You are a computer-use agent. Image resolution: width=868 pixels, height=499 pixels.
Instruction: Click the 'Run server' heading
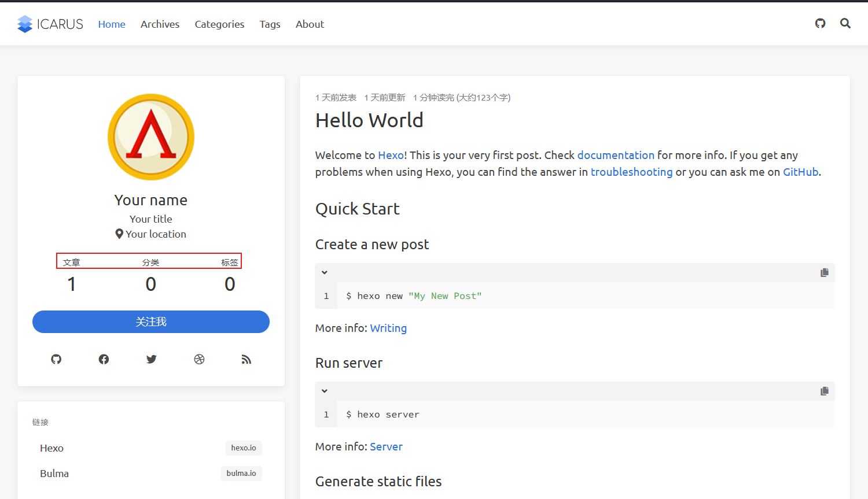point(349,363)
